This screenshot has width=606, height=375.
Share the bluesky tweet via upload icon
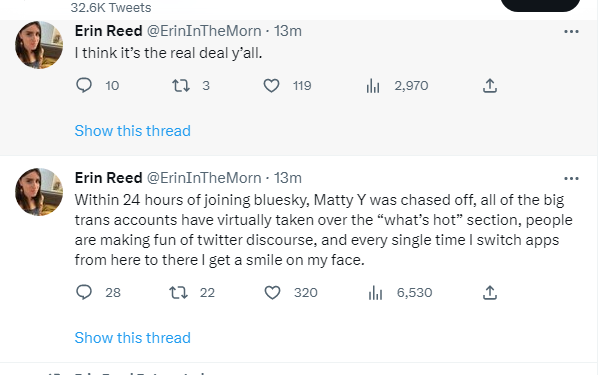[490, 292]
